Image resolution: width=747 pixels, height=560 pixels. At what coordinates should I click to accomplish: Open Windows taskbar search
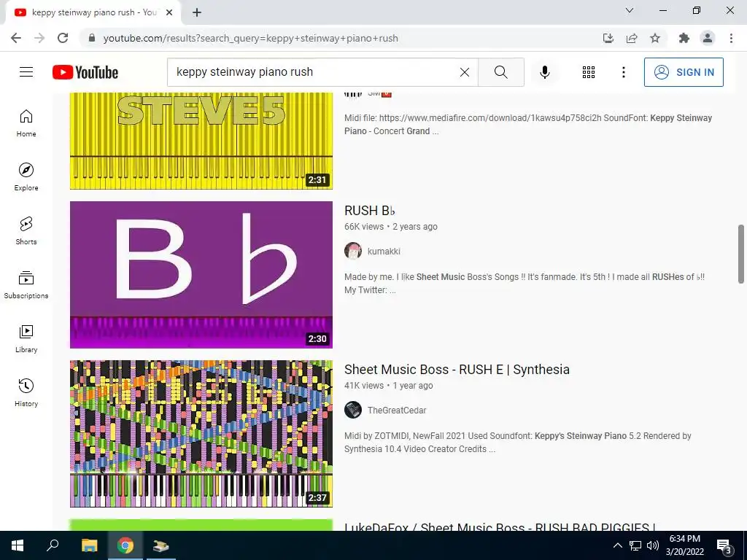(53, 545)
